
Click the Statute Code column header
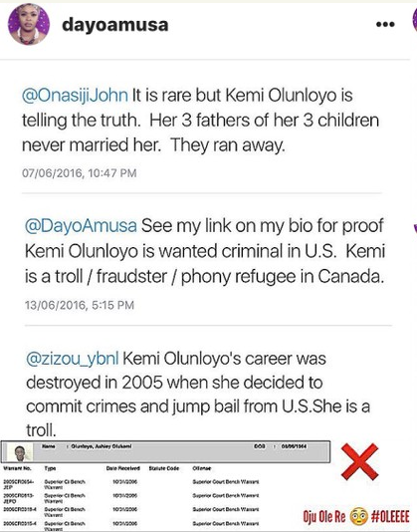click(x=164, y=468)
